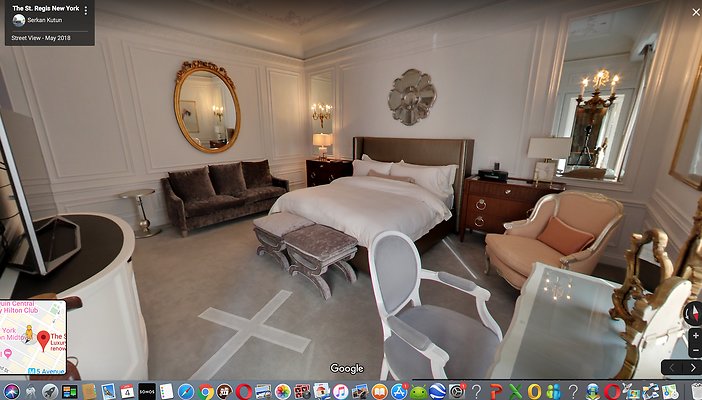
Task: Zoom in with the plus button
Action: click(694, 335)
